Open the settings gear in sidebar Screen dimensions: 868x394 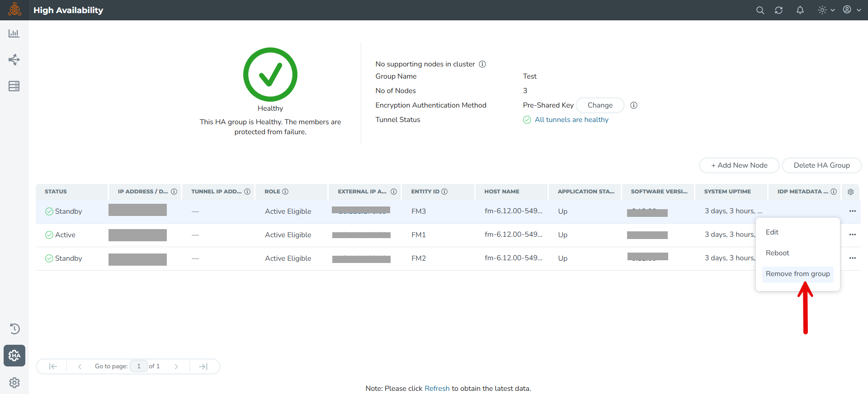point(14,383)
